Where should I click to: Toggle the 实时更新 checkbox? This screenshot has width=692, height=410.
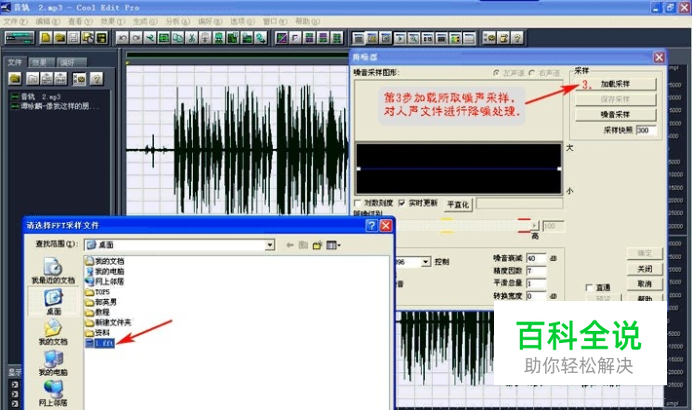pos(402,203)
